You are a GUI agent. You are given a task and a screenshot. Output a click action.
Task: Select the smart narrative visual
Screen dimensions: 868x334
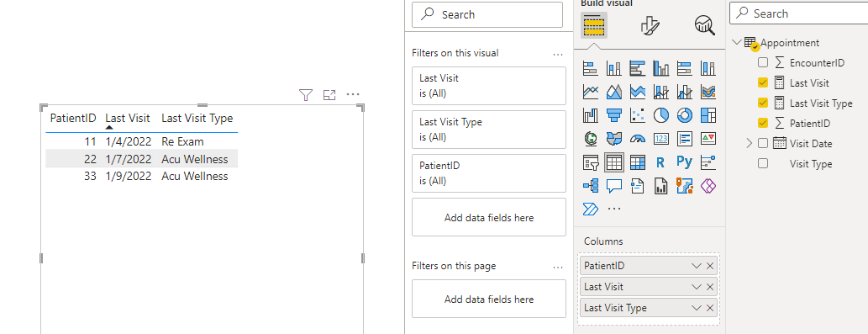[x=638, y=186]
